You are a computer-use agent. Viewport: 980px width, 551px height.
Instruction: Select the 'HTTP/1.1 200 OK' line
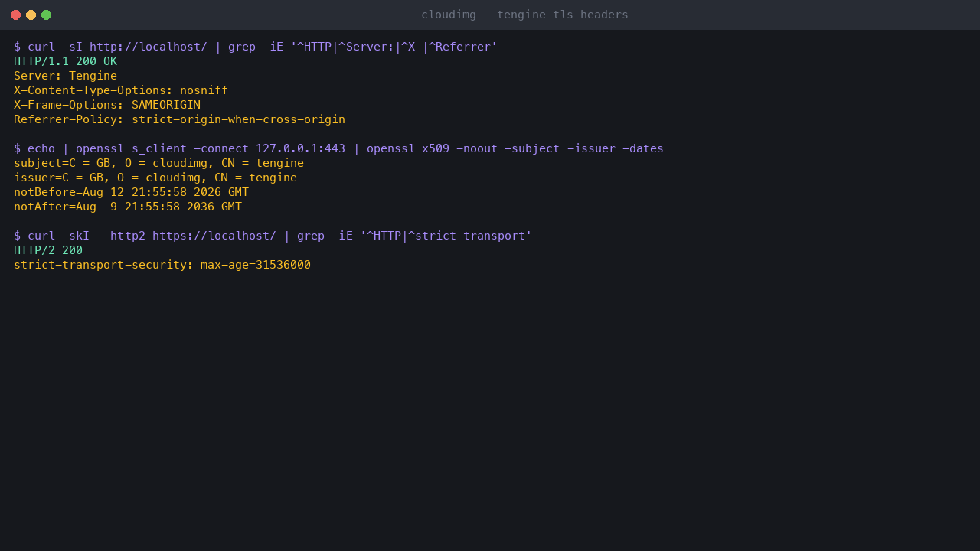pyautogui.click(x=65, y=61)
